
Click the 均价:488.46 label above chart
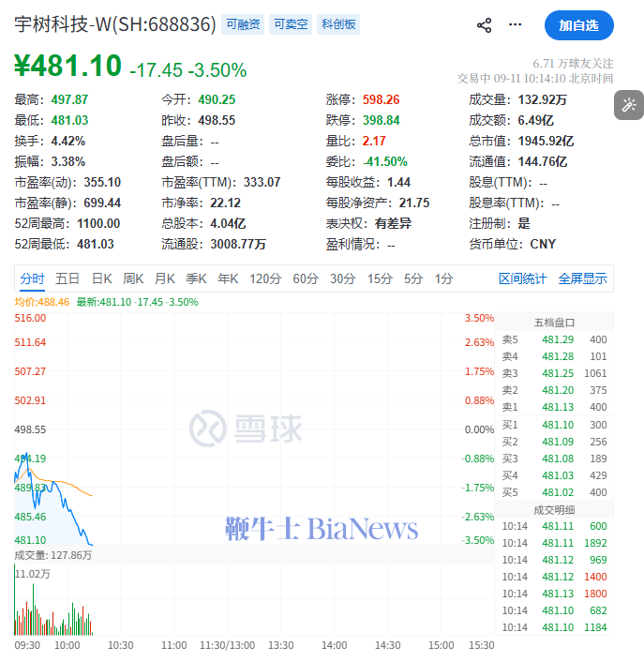coord(42,302)
